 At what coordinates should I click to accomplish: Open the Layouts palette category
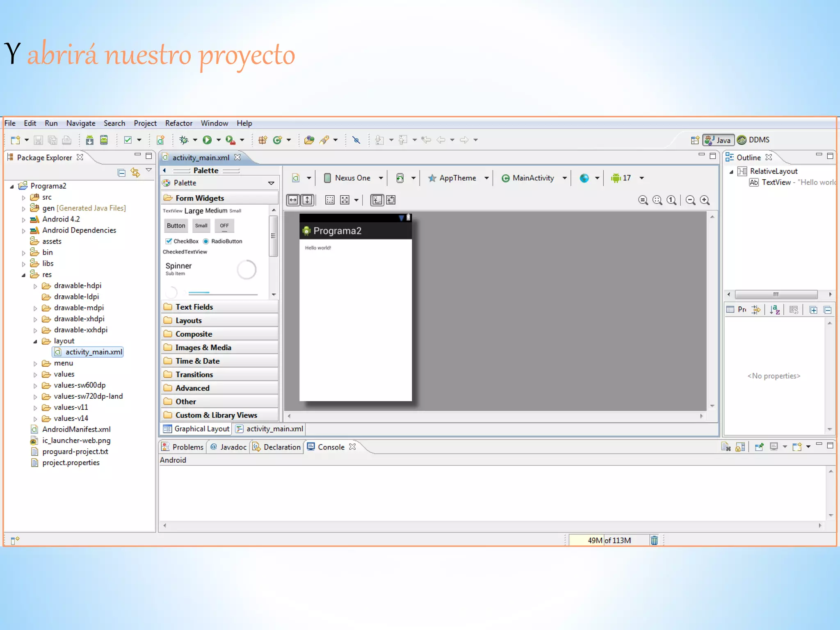pos(189,320)
